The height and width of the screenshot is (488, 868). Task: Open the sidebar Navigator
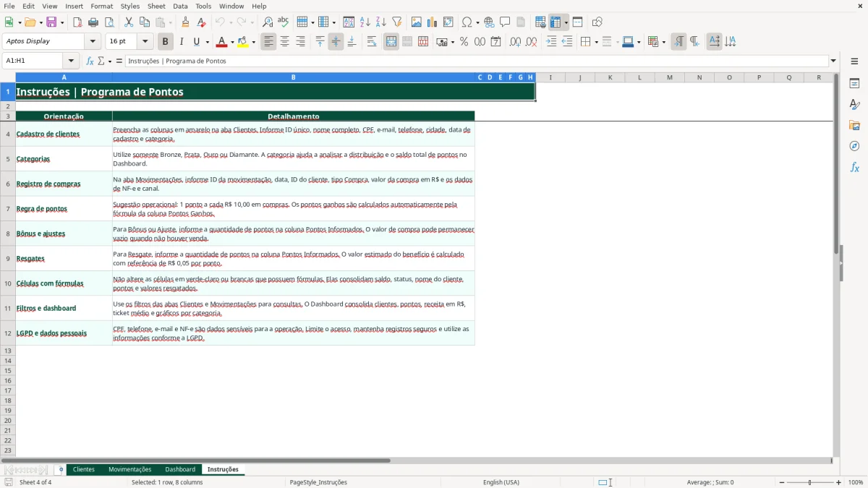click(x=854, y=146)
